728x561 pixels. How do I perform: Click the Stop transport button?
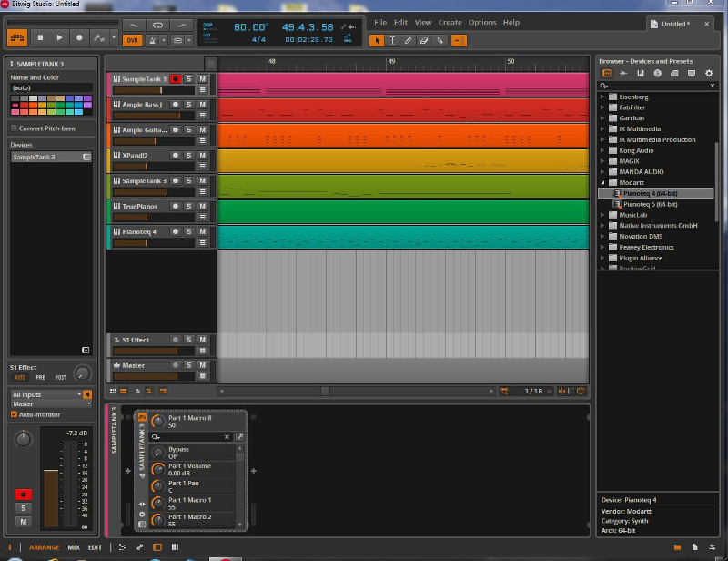(x=40, y=37)
